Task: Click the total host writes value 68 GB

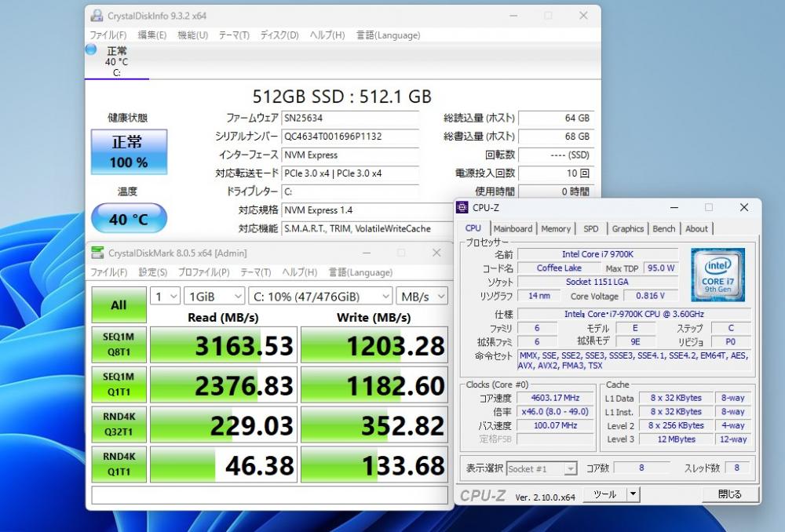Action: [x=557, y=137]
